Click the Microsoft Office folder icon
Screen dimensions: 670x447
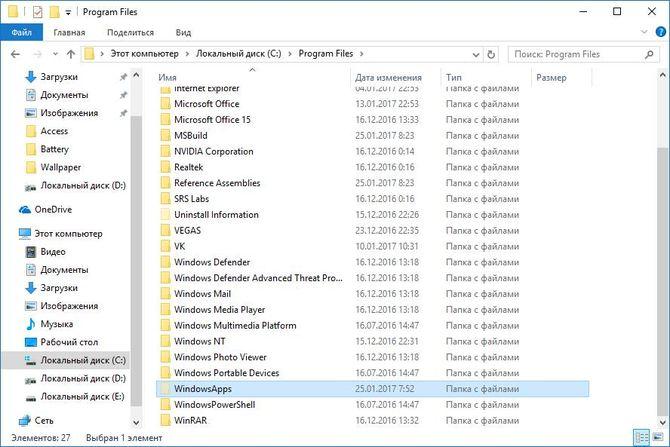(x=165, y=104)
